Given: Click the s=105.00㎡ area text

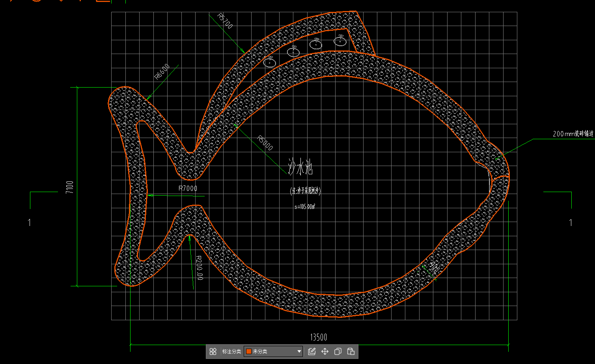Looking at the screenshot, I should (x=305, y=206).
